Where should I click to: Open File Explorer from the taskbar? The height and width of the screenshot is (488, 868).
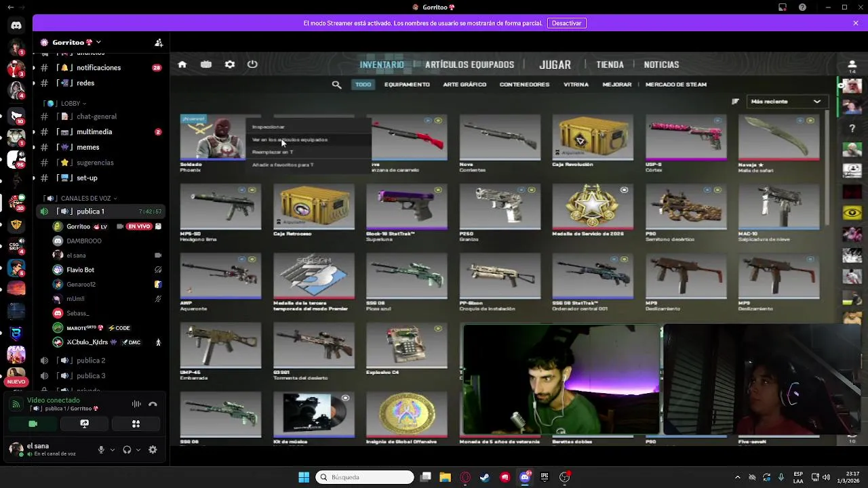[445, 477]
